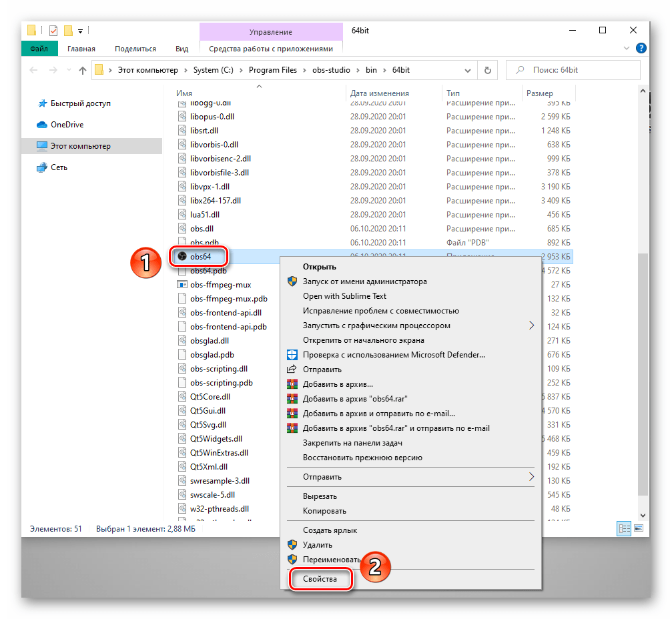Screen dimensions: 672x619
Task: Switch to Details view icon in the status bar
Action: 624,528
